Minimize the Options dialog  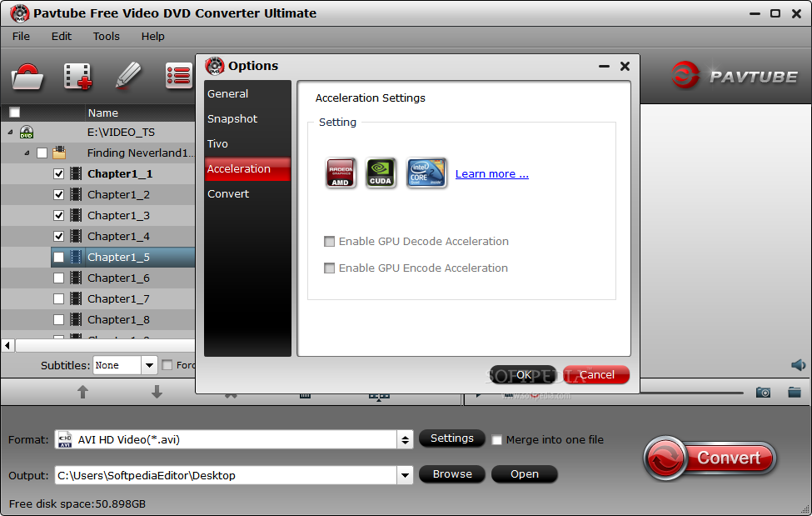coord(604,66)
